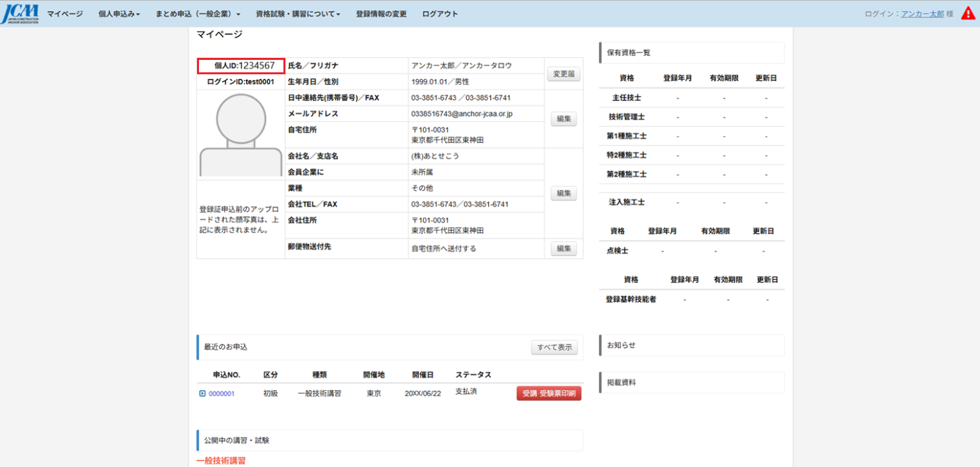Click 第1種施工士 qualification row
This screenshot has width=980, height=467.
click(691, 135)
